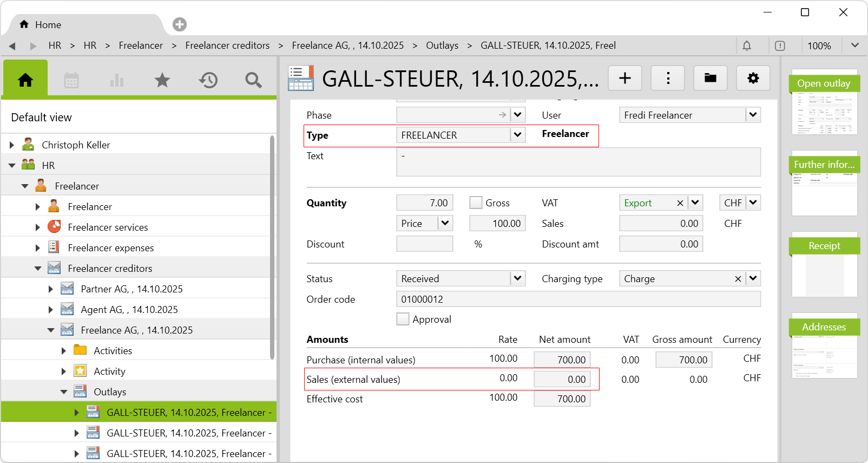
Task: Open the bar chart reports icon
Action: (117, 80)
